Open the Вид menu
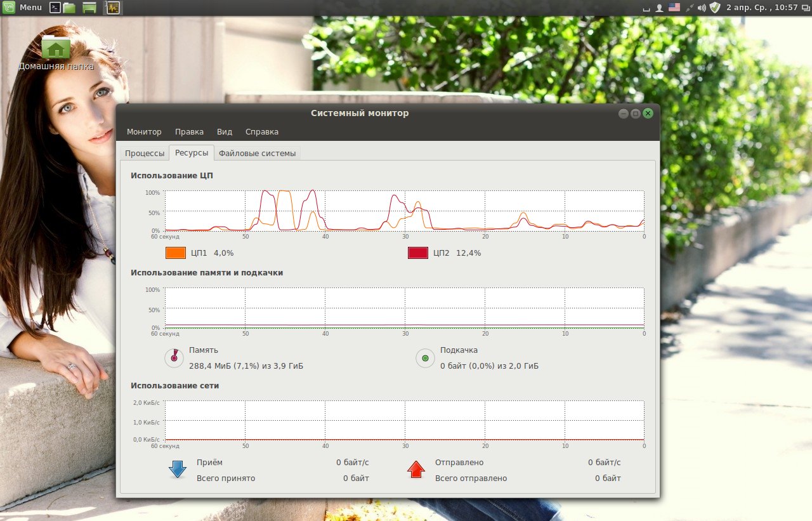 225,132
